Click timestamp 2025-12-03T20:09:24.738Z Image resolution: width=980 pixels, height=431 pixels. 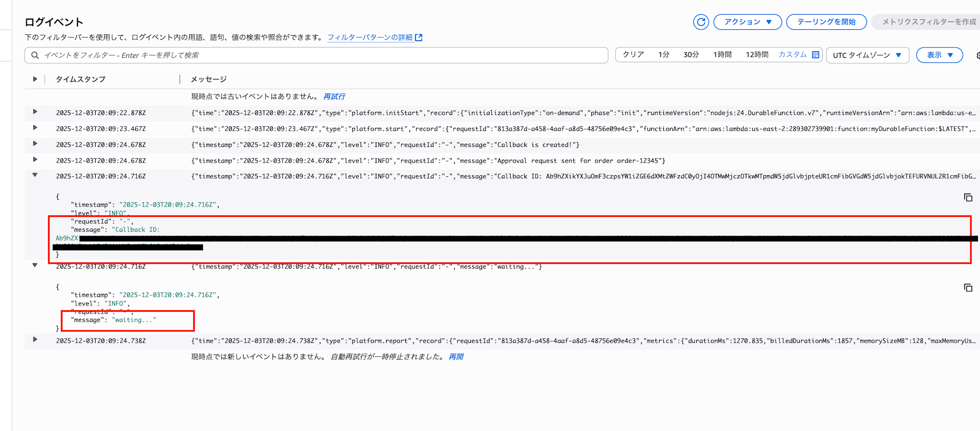coord(101,341)
